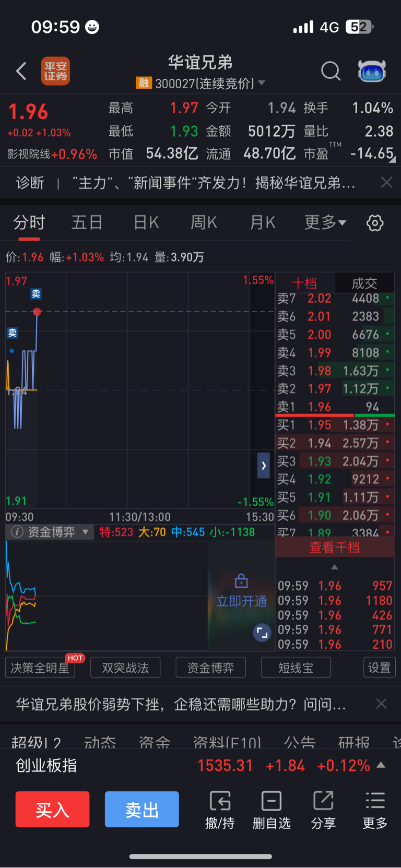Switch to the 月K tab
The image size is (401, 868).
[263, 223]
